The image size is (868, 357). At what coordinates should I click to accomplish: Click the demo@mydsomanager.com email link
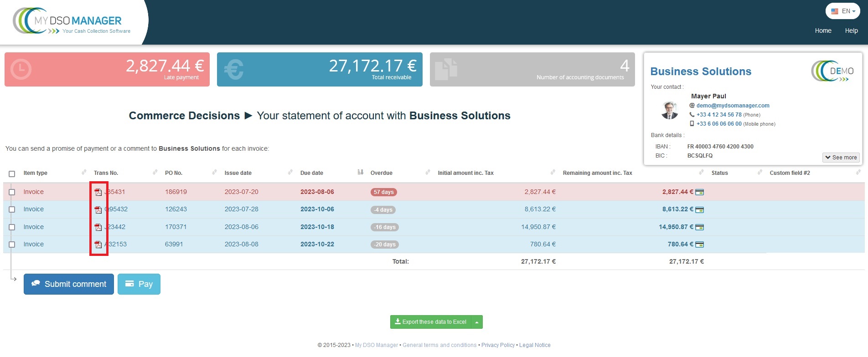click(x=733, y=106)
